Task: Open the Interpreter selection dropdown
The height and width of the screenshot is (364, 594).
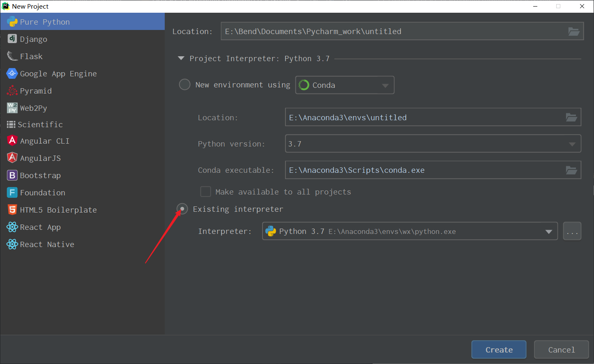Action: [410, 231]
